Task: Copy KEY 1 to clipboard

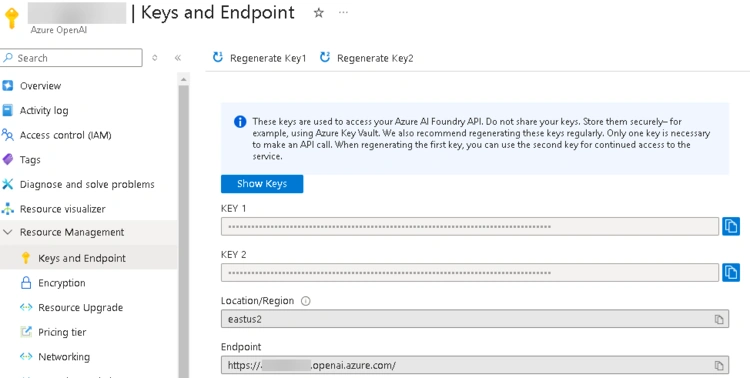Action: point(730,226)
